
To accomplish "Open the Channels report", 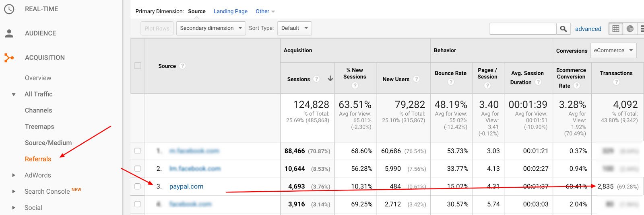I will (x=38, y=111).
